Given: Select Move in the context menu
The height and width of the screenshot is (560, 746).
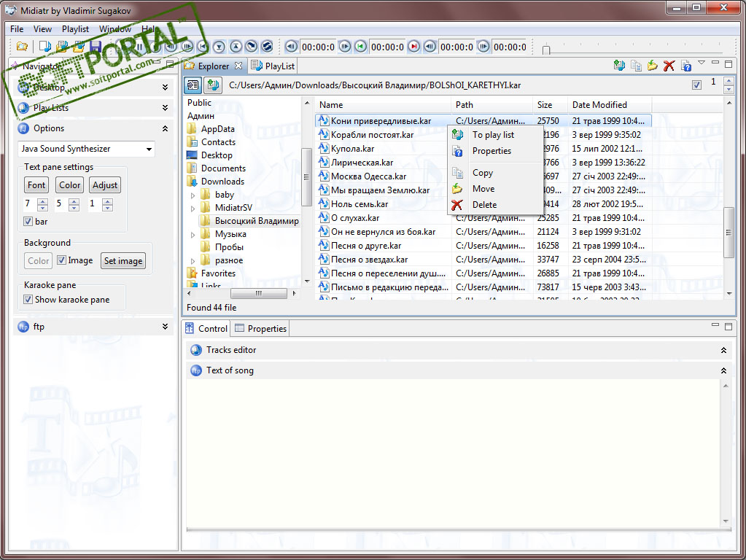Looking at the screenshot, I should [495, 188].
